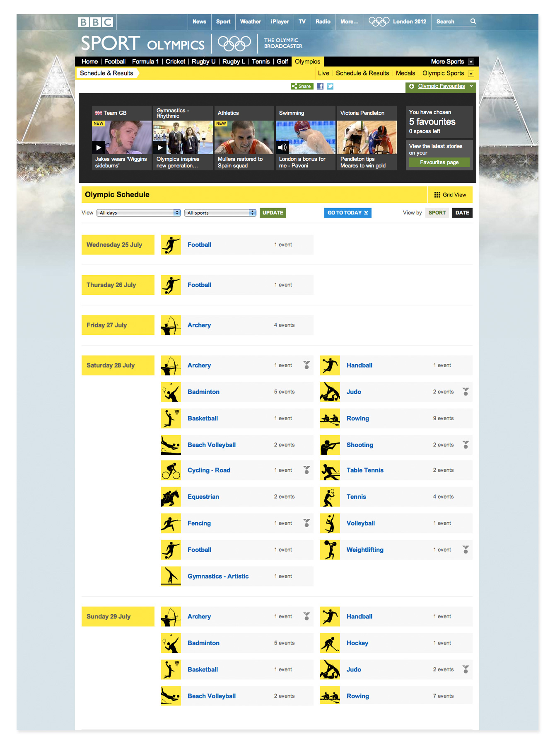Click Saturday's Badminton pictogram icon

click(171, 392)
